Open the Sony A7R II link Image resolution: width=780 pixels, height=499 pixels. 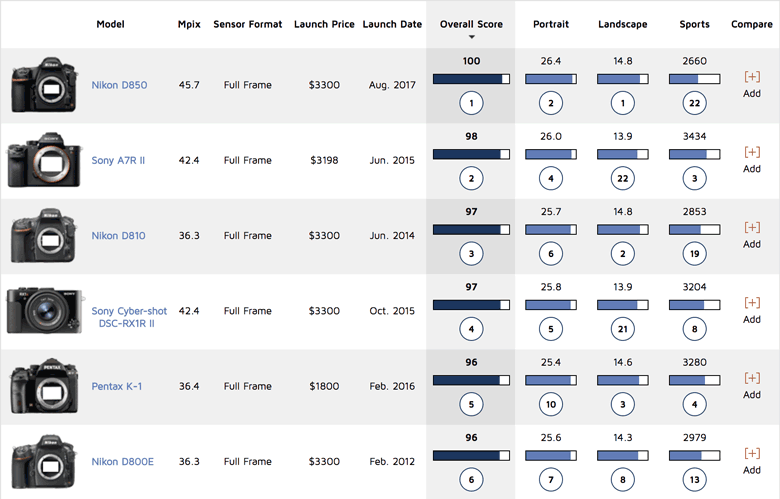[x=118, y=160]
